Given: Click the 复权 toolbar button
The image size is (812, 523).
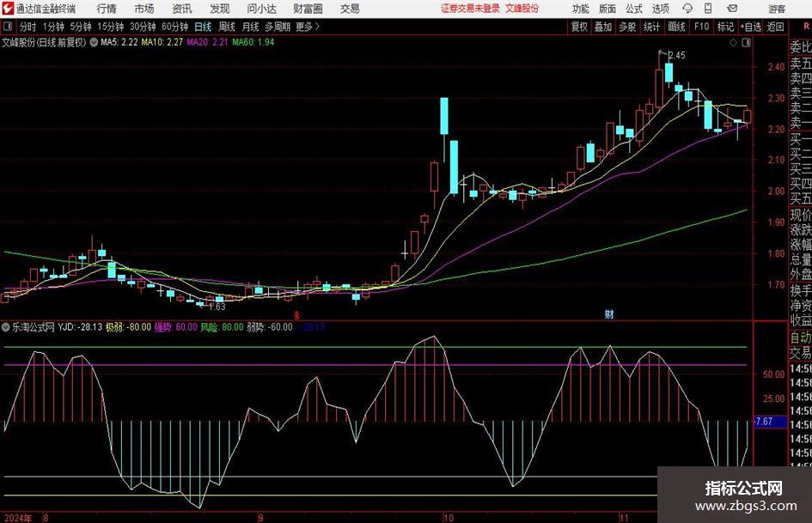Looking at the screenshot, I should (579, 27).
